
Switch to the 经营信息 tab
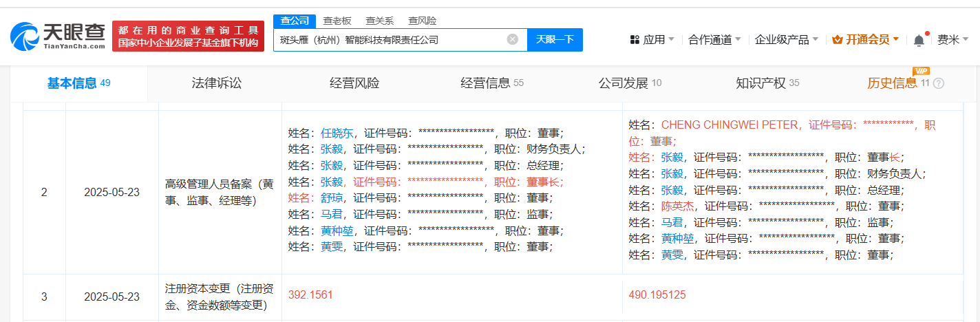pyautogui.click(x=492, y=83)
